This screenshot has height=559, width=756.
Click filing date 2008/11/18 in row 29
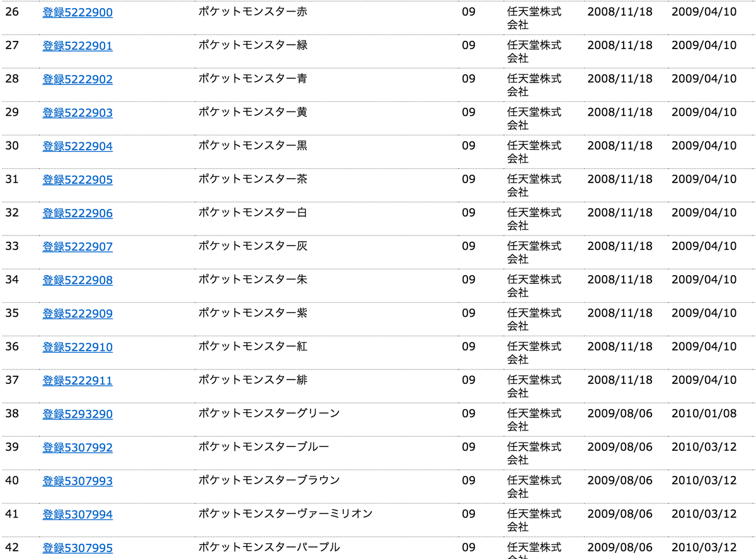coord(620,112)
